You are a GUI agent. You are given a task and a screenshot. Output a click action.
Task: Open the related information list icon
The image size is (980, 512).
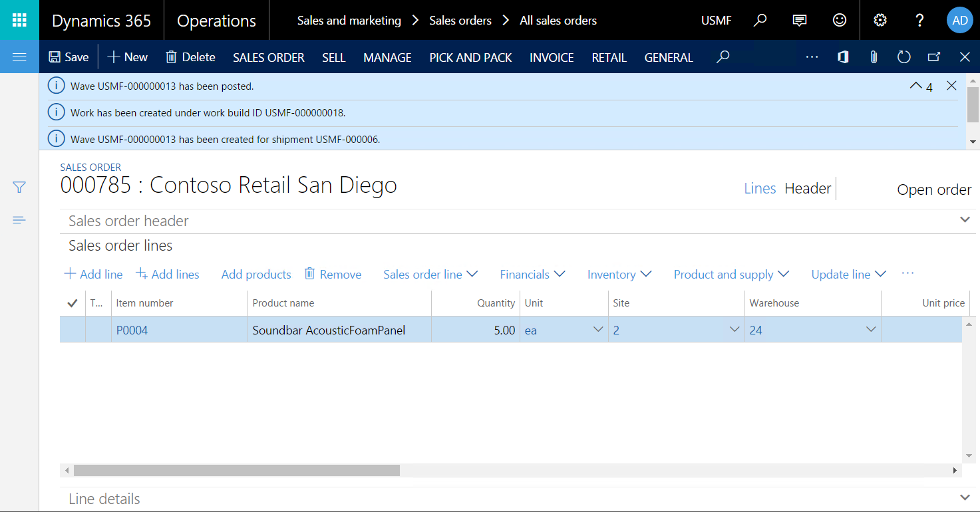[19, 220]
